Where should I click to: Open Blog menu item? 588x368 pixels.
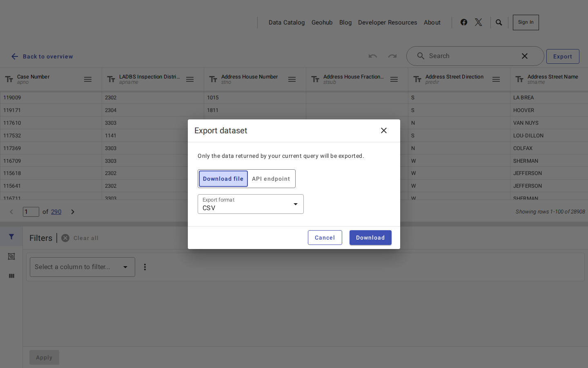[345, 22]
